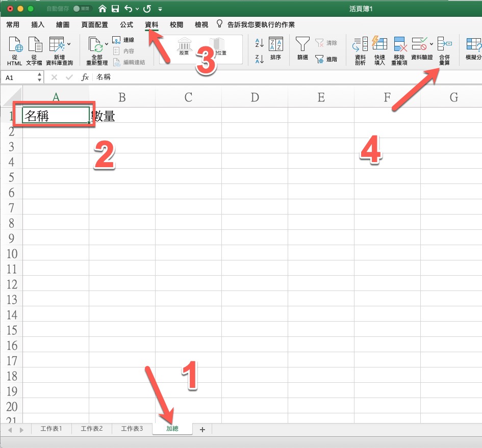Select row header 10

pyautogui.click(x=12, y=253)
